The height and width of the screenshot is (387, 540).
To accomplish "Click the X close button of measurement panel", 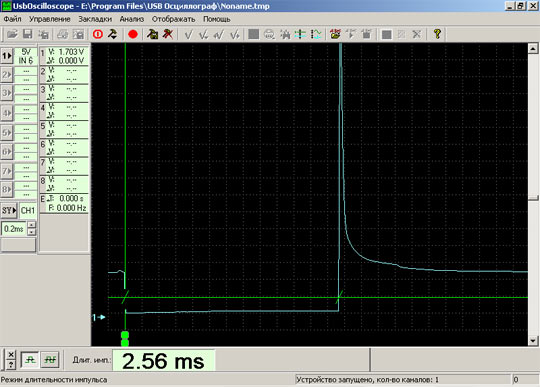I will point(11,354).
